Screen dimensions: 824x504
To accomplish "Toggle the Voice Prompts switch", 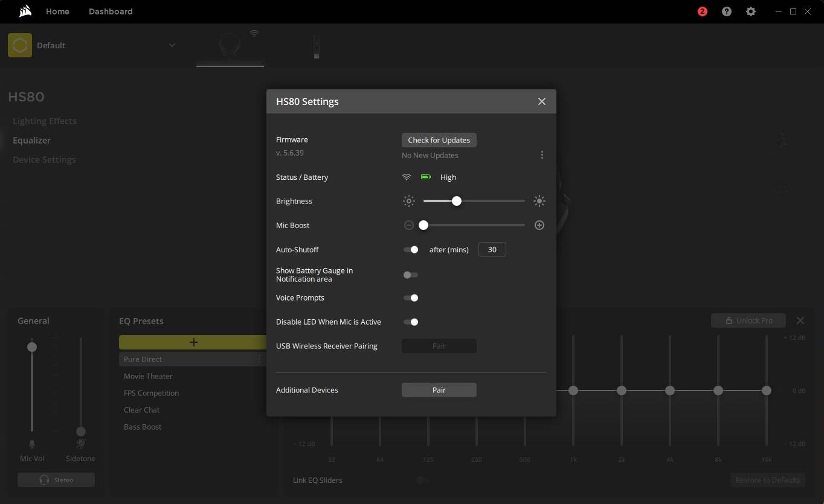I will [x=411, y=298].
